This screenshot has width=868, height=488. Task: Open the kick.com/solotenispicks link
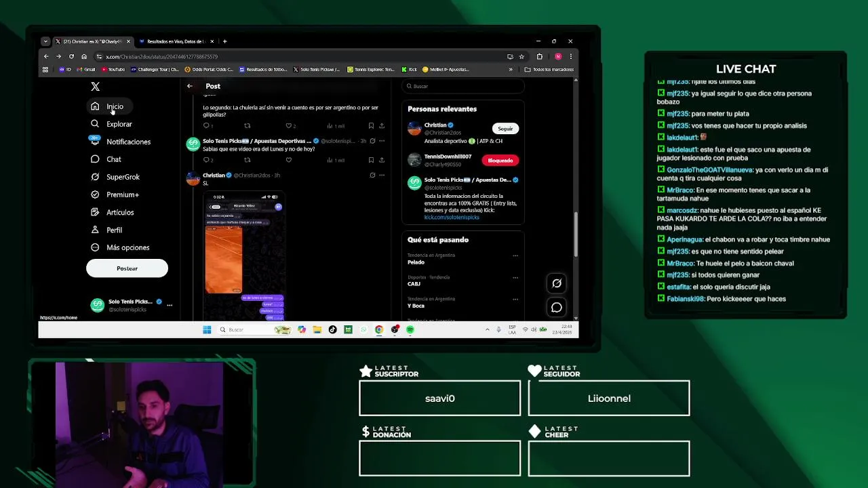point(452,218)
